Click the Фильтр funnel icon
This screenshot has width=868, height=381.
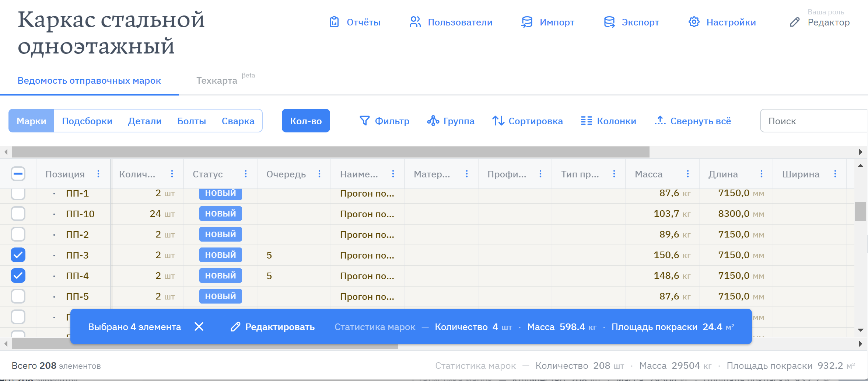pos(364,121)
